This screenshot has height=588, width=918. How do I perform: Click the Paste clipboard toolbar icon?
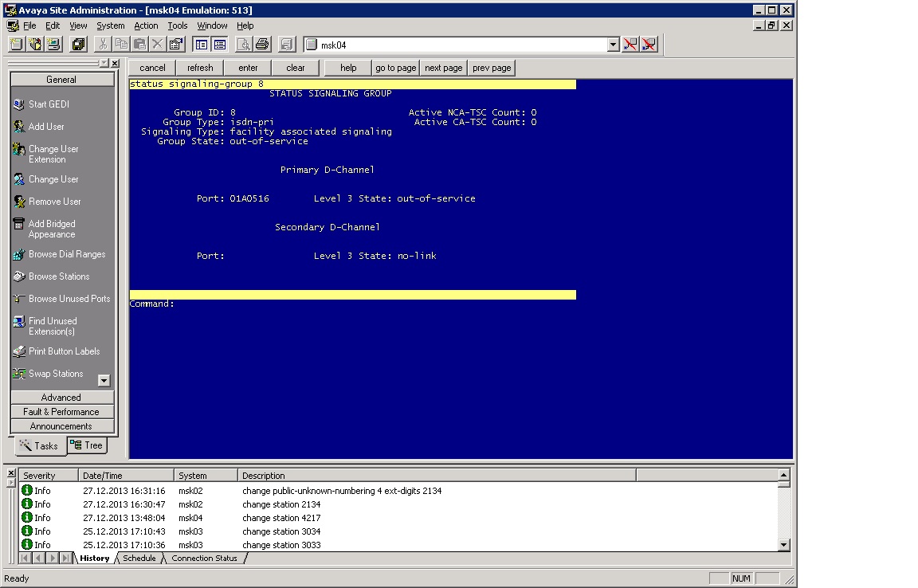coord(139,45)
